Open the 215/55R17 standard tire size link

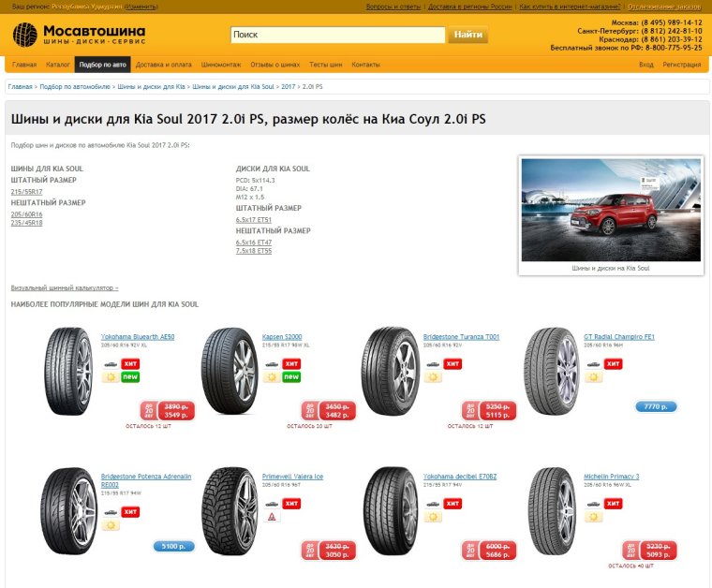(27, 192)
